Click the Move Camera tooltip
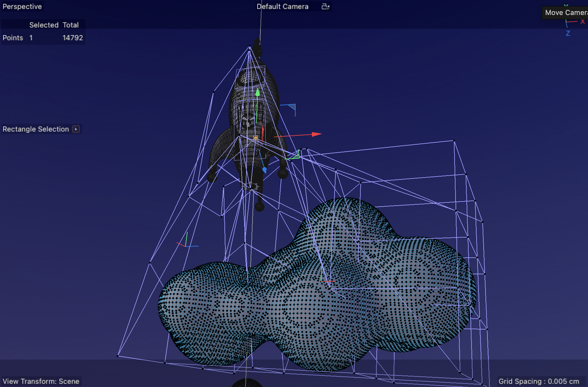The width and height of the screenshot is (588, 387). click(565, 12)
